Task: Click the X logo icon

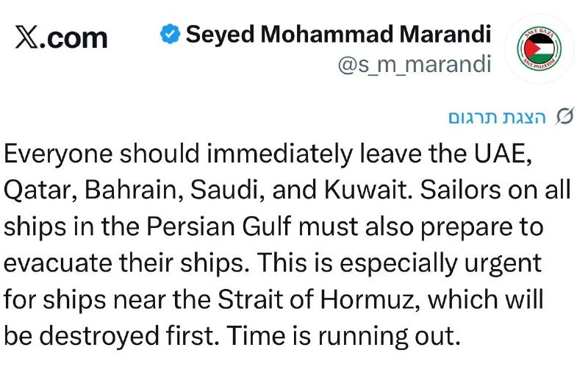Action: click(26, 38)
